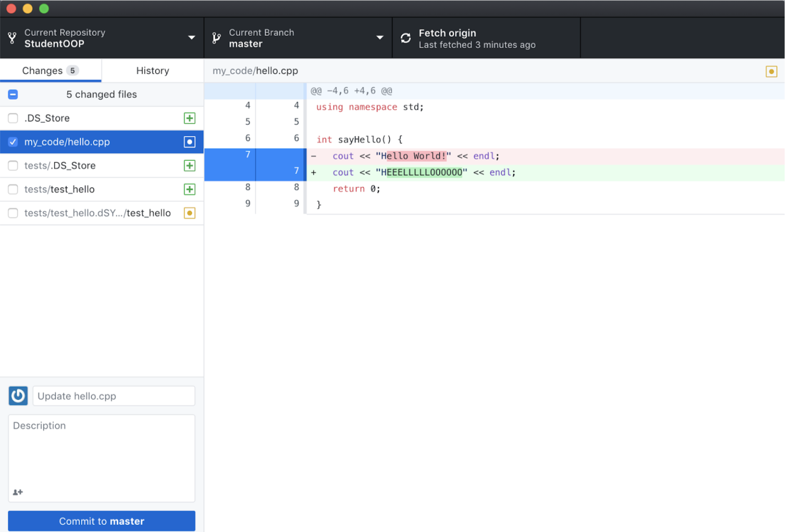Click the StudentOOP repository name
The image size is (787, 532).
[54, 44]
